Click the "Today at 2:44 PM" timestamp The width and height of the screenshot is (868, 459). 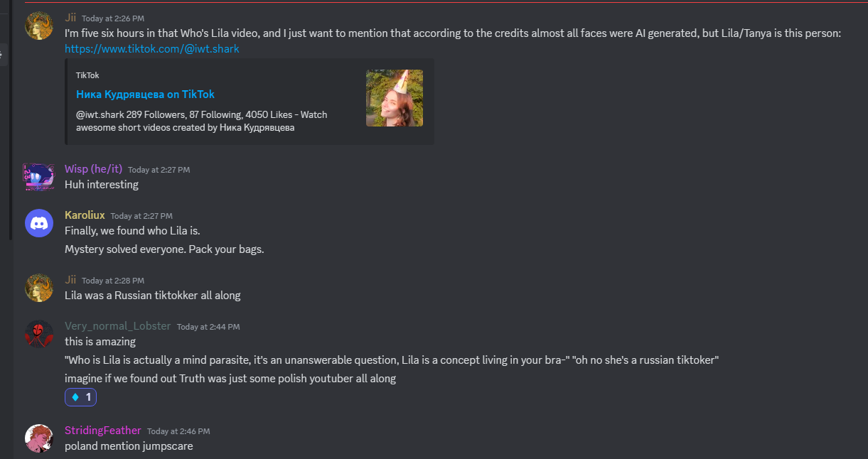[x=208, y=327]
